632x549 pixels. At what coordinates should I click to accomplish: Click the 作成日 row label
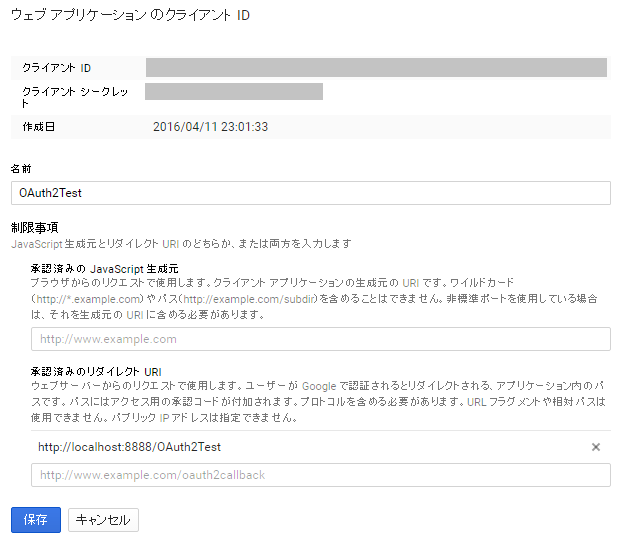(38, 127)
